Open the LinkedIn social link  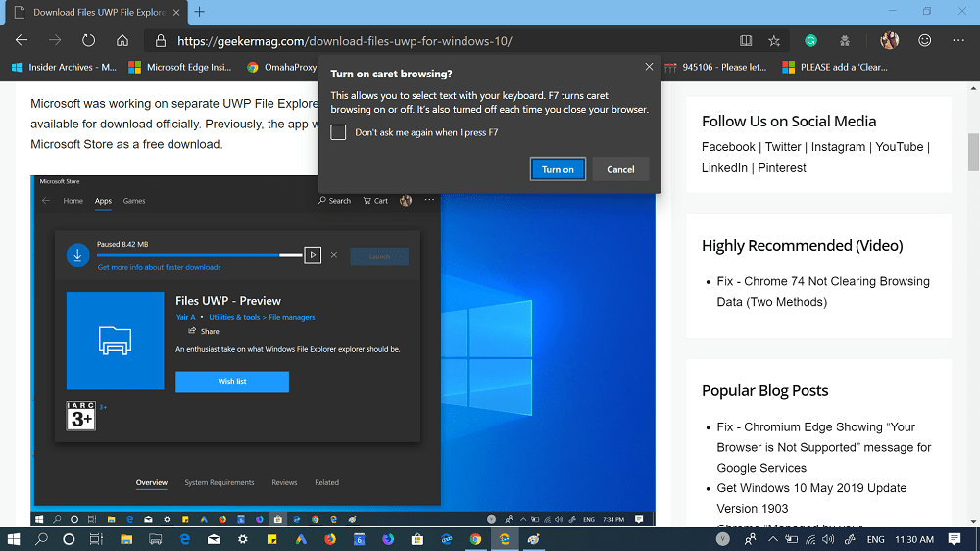724,168
